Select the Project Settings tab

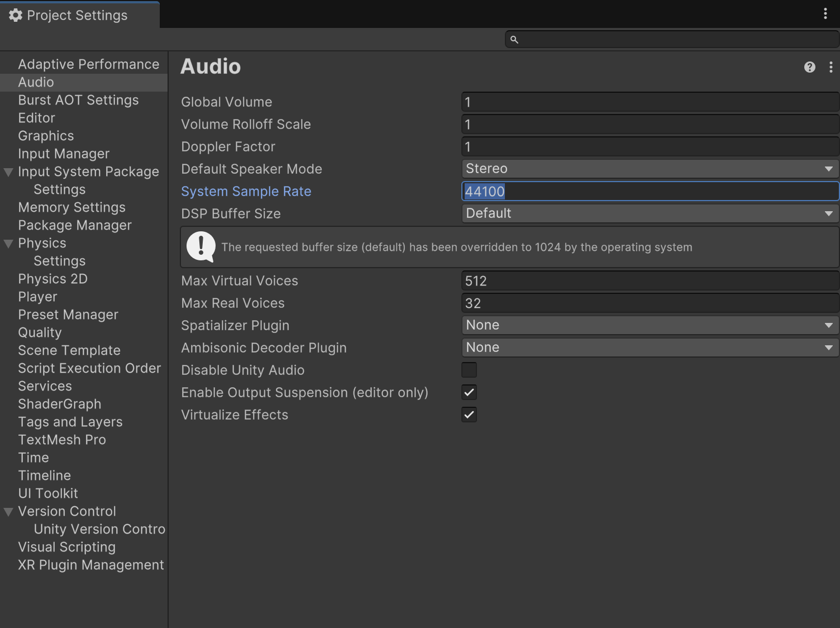pos(77,15)
